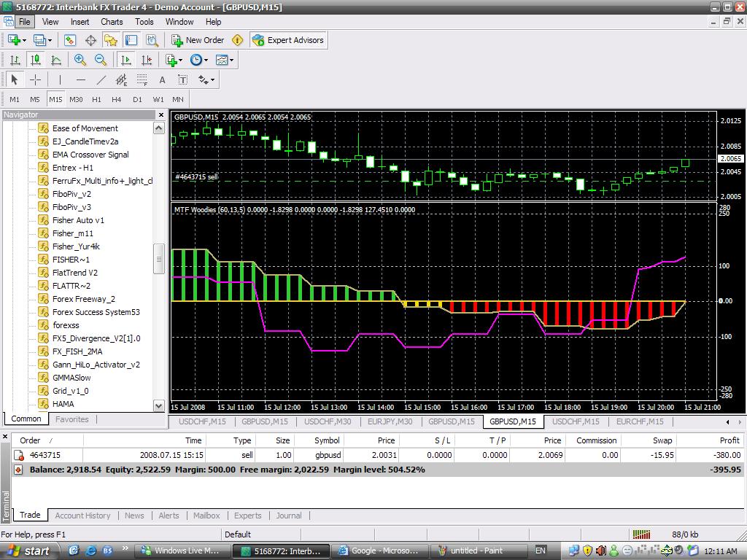Viewport: 747px width, 560px height.
Task: Switch to H1 timeframe
Action: [96, 99]
